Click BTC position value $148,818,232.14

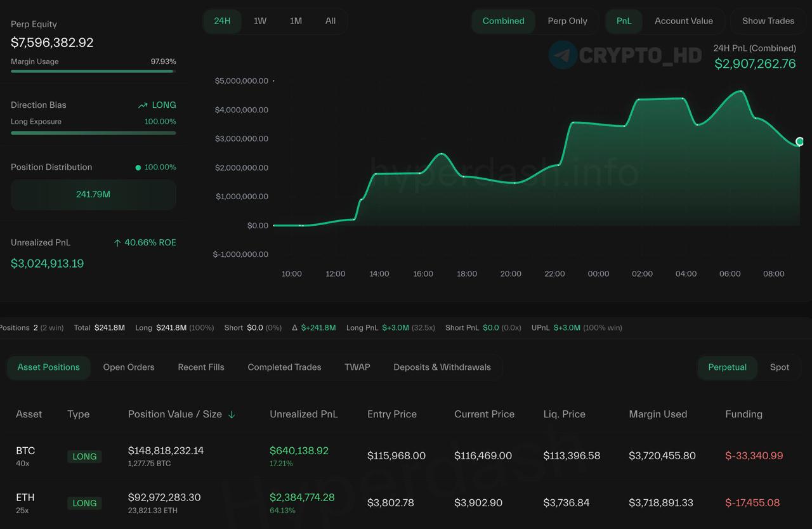(166, 451)
